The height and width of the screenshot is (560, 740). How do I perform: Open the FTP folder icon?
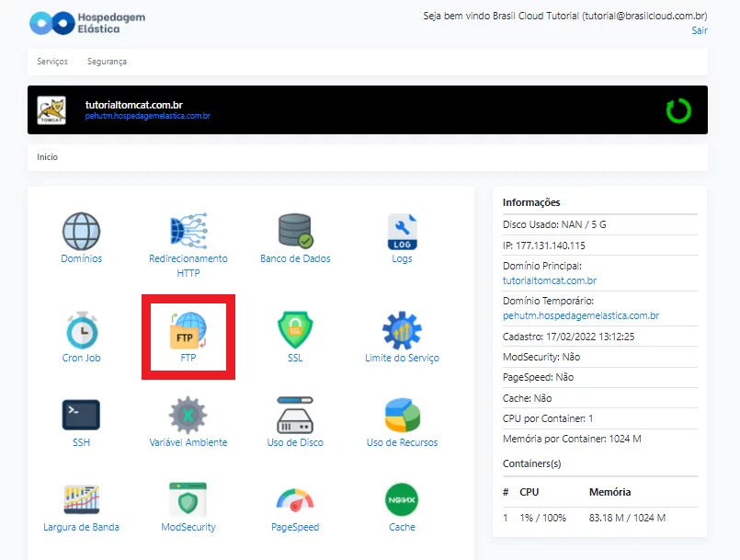(188, 330)
